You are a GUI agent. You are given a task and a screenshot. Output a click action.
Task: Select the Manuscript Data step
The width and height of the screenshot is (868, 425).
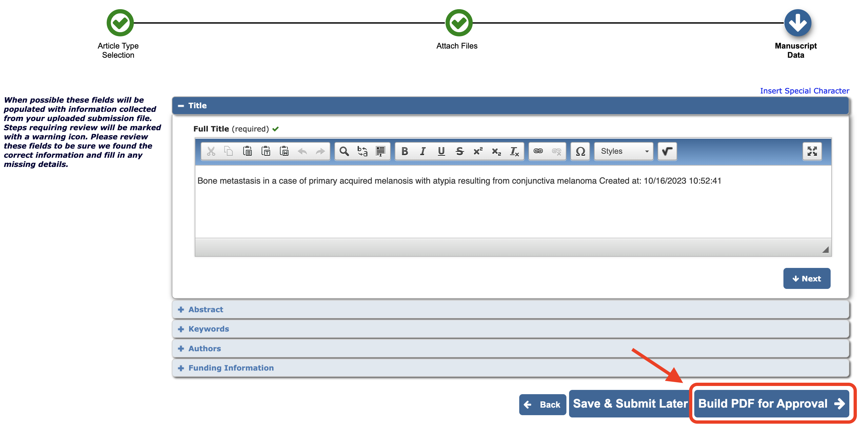798,23
